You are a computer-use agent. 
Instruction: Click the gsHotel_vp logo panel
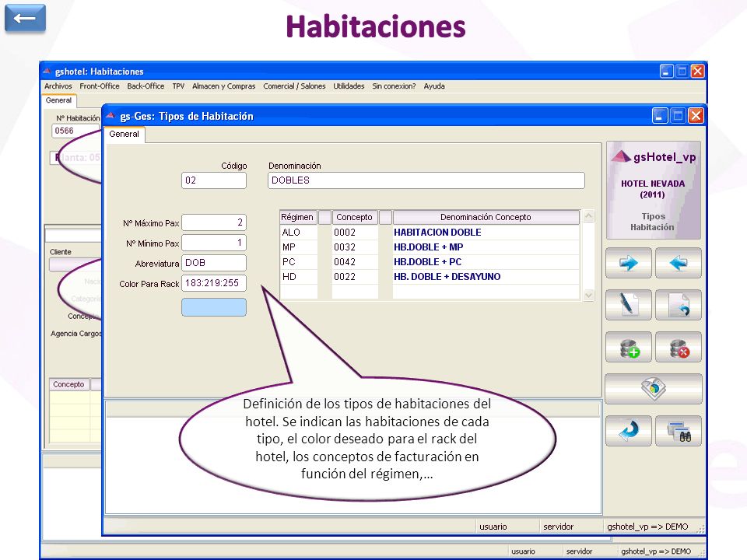[x=653, y=190]
